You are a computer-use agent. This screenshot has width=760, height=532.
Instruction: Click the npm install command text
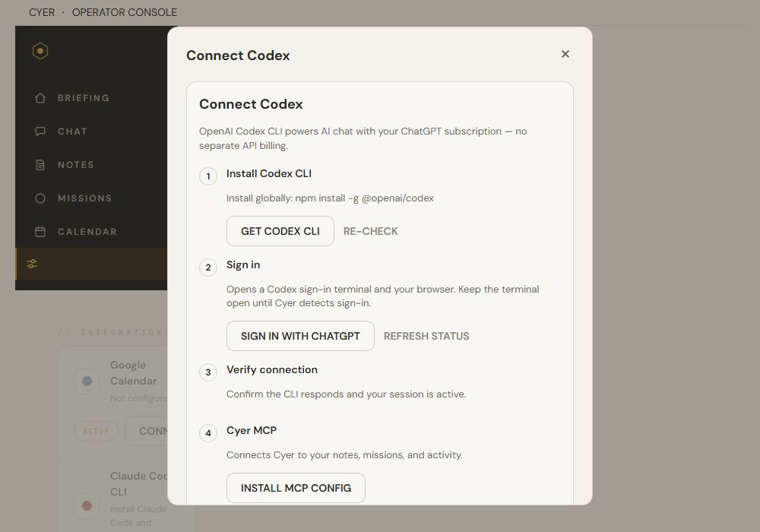coord(365,198)
